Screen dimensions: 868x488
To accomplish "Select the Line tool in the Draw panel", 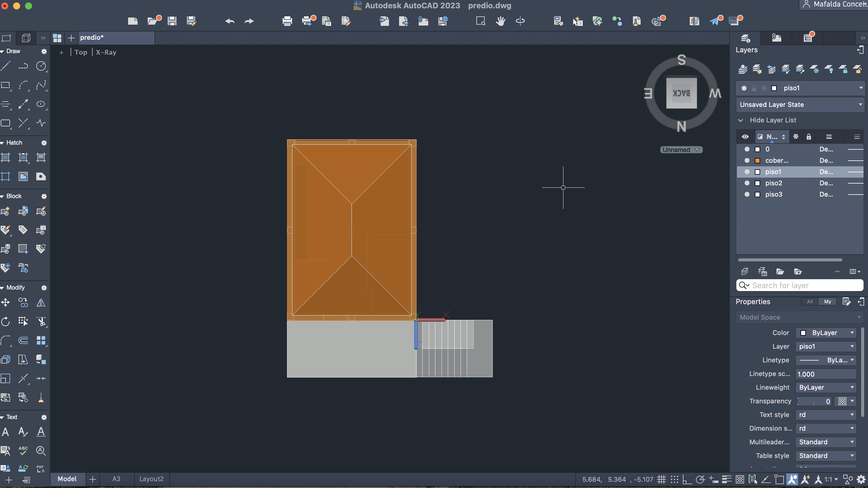I will 6,66.
